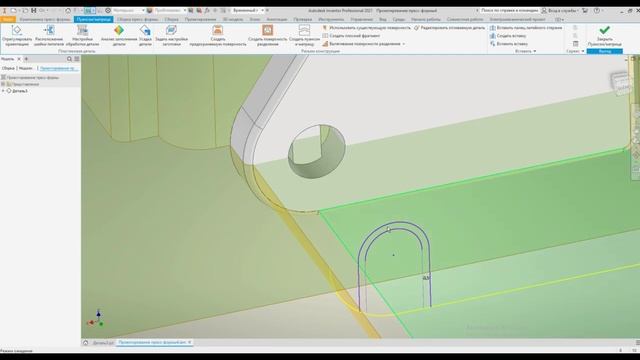Expand the Деталь3 tree node
The width and height of the screenshot is (640, 360).
pos(3,91)
